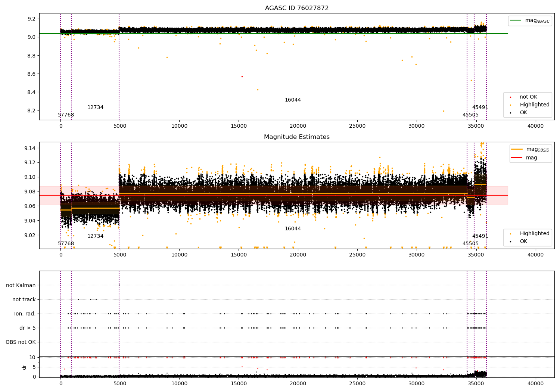Click obsid label '16044' in Magnitude Estimates plot
560x392 pixels.
tap(293, 229)
